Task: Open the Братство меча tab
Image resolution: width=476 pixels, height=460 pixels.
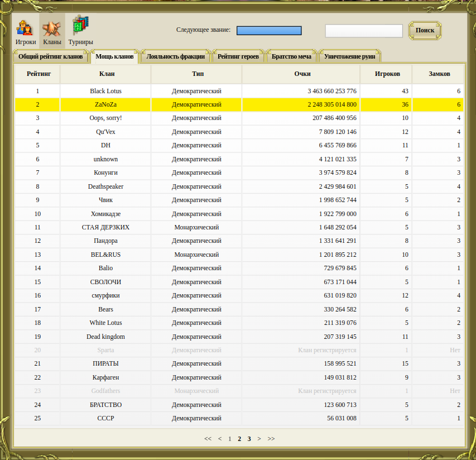Action: pyautogui.click(x=291, y=56)
